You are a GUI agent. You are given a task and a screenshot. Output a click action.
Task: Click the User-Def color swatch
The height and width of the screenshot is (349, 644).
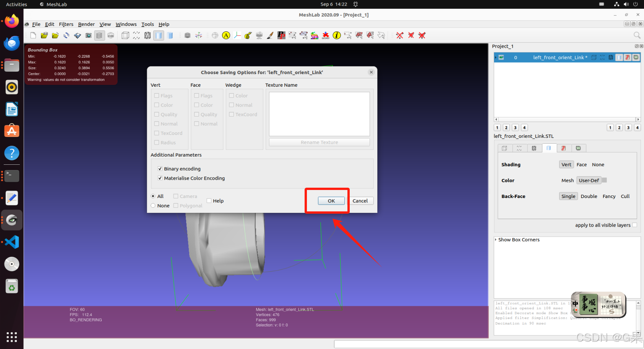click(604, 180)
